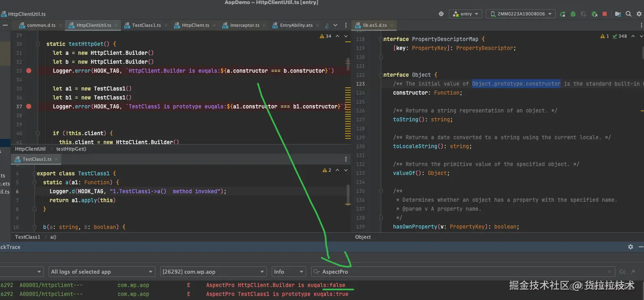Viewport: 644px width, 300px height.
Task: Click the AspectPro log search field
Action: [462, 272]
